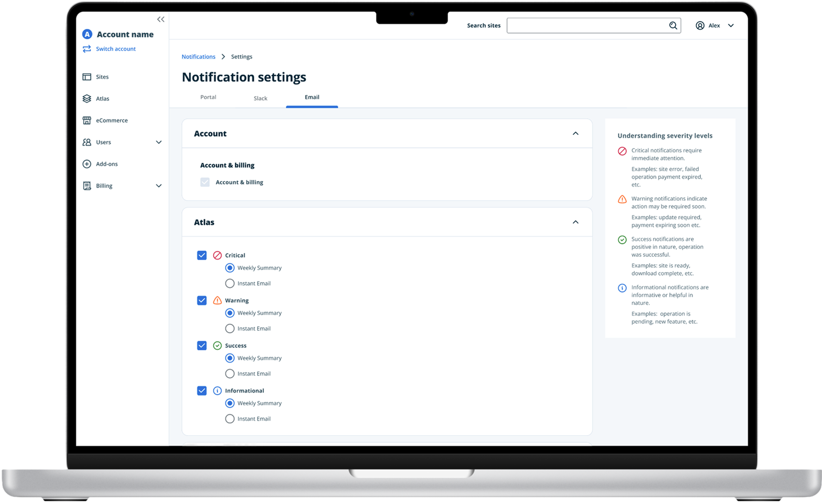The height and width of the screenshot is (504, 822).
Task: Click the Notifications breadcrumb link
Action: click(x=198, y=56)
